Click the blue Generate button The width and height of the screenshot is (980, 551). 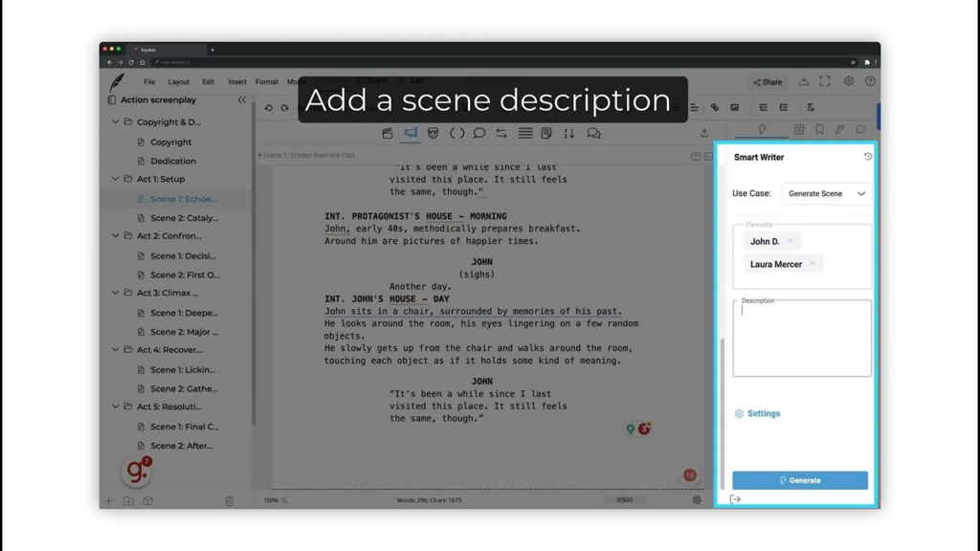coord(800,480)
